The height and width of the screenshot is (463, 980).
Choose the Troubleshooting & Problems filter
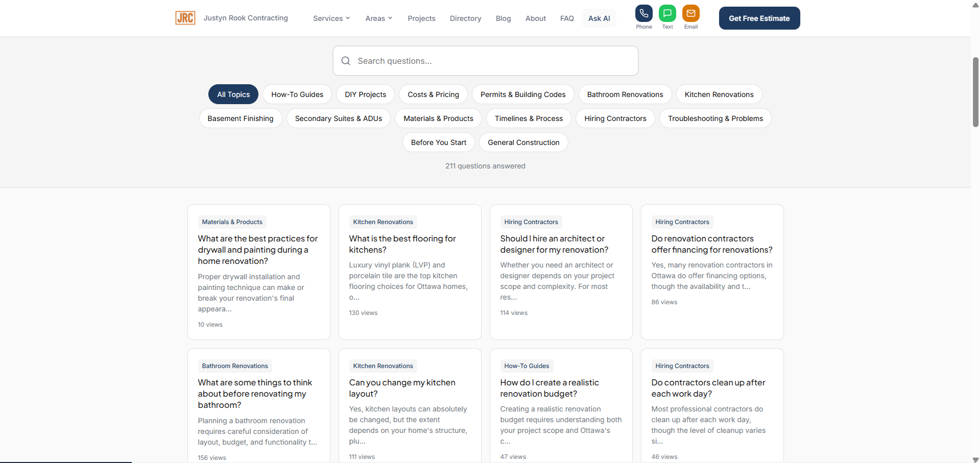coord(715,118)
